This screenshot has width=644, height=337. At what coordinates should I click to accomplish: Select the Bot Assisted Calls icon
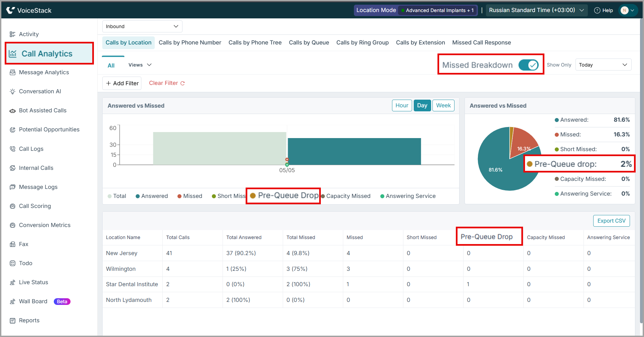[12, 111]
